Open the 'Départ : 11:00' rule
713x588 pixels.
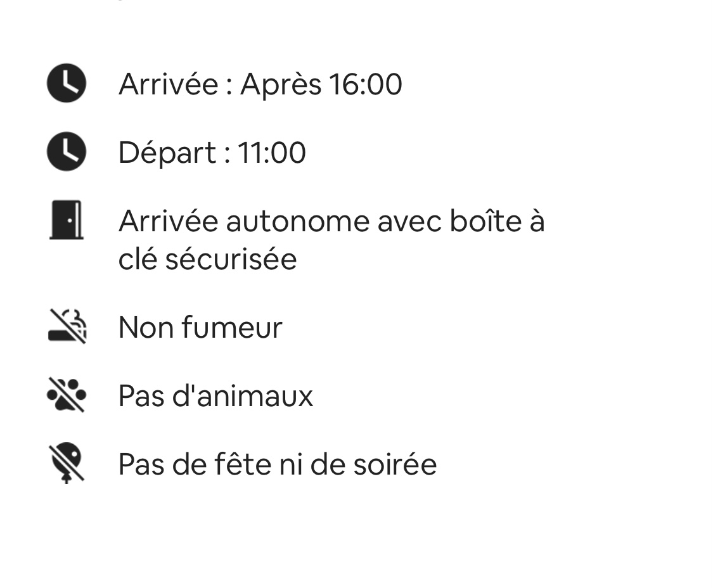tap(212, 153)
